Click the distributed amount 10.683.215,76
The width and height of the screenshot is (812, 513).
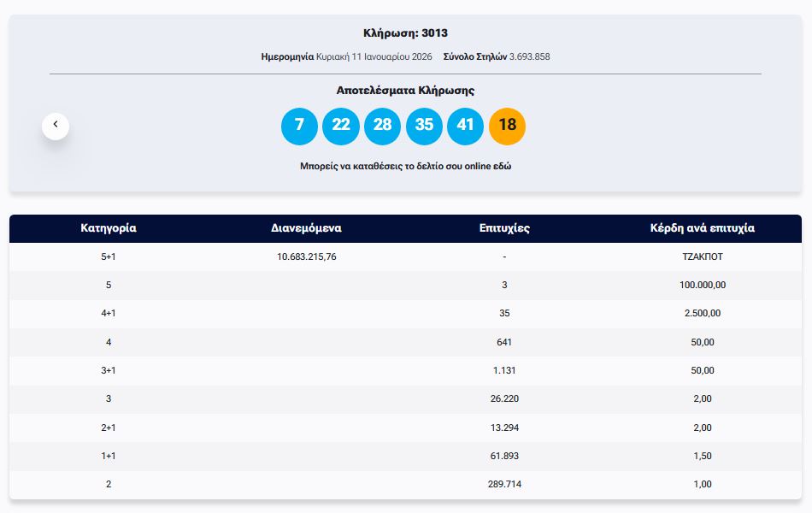(x=306, y=256)
